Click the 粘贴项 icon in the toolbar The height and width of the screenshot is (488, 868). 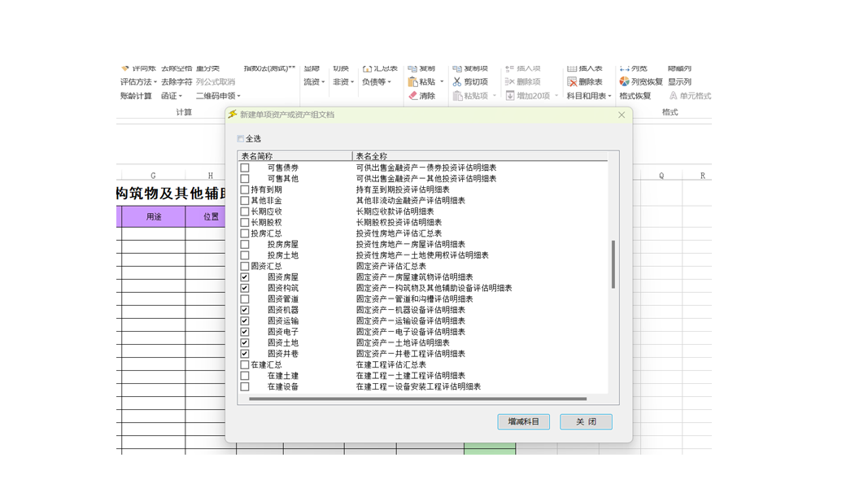457,96
